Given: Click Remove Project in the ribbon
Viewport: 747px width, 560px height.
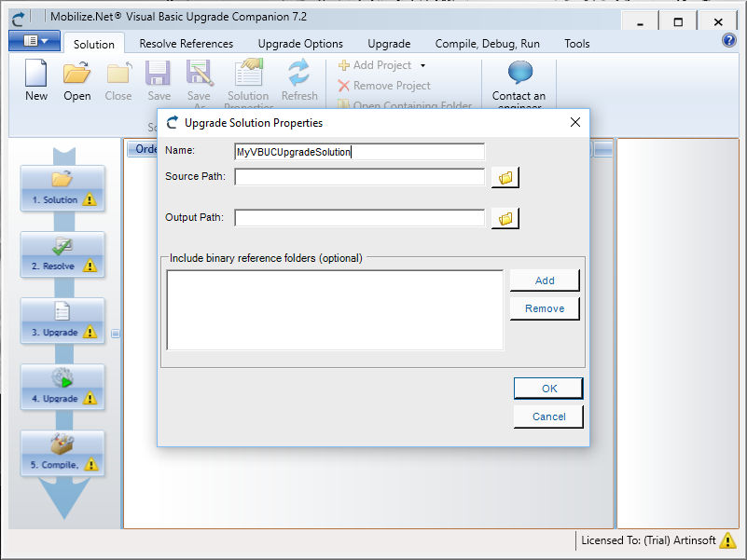Looking at the screenshot, I should click(x=384, y=86).
